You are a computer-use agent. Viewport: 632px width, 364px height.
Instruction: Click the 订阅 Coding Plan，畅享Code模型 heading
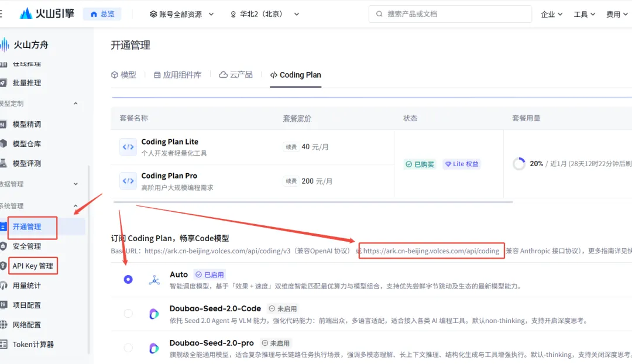click(x=170, y=238)
